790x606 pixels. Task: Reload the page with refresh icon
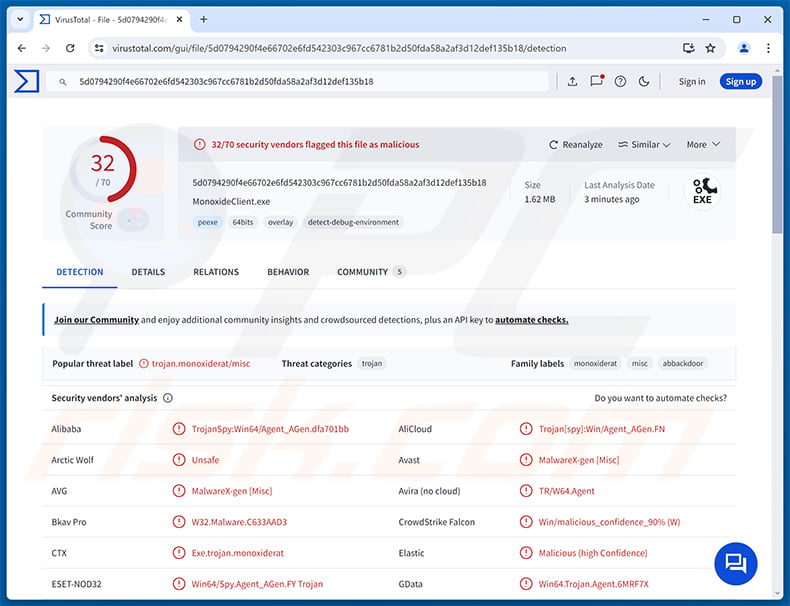pyautogui.click(x=70, y=48)
